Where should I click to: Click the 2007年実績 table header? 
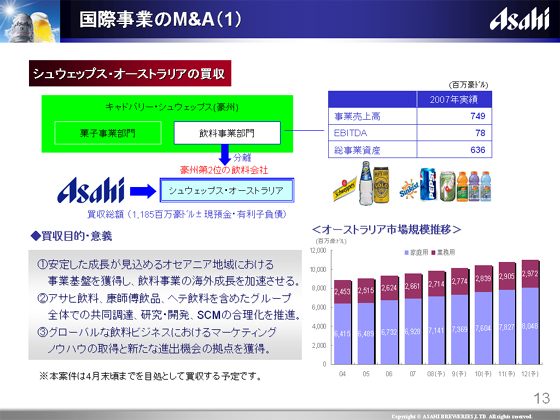(x=454, y=99)
